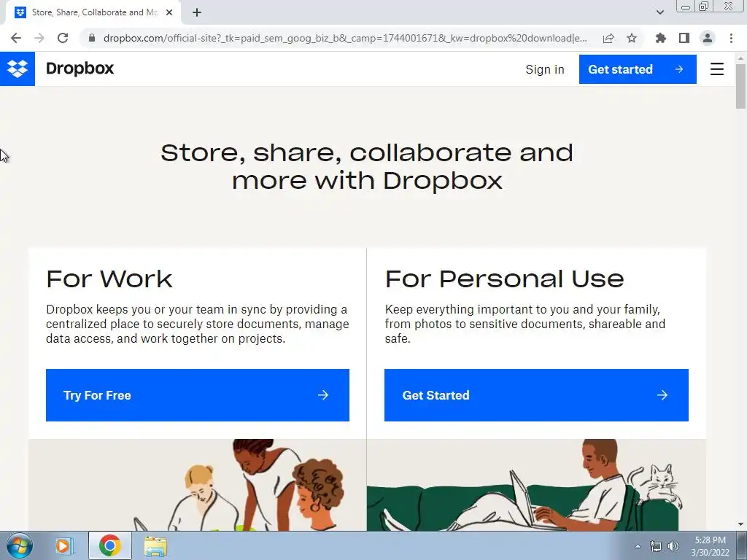Close the Dropbox browser tab
This screenshot has height=560, width=747.
pos(169,12)
